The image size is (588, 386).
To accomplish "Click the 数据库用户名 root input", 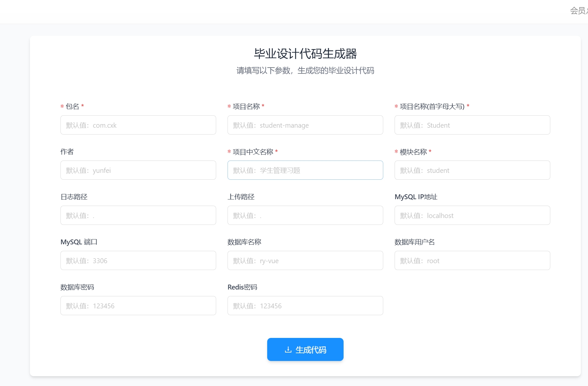I will pyautogui.click(x=472, y=261).
